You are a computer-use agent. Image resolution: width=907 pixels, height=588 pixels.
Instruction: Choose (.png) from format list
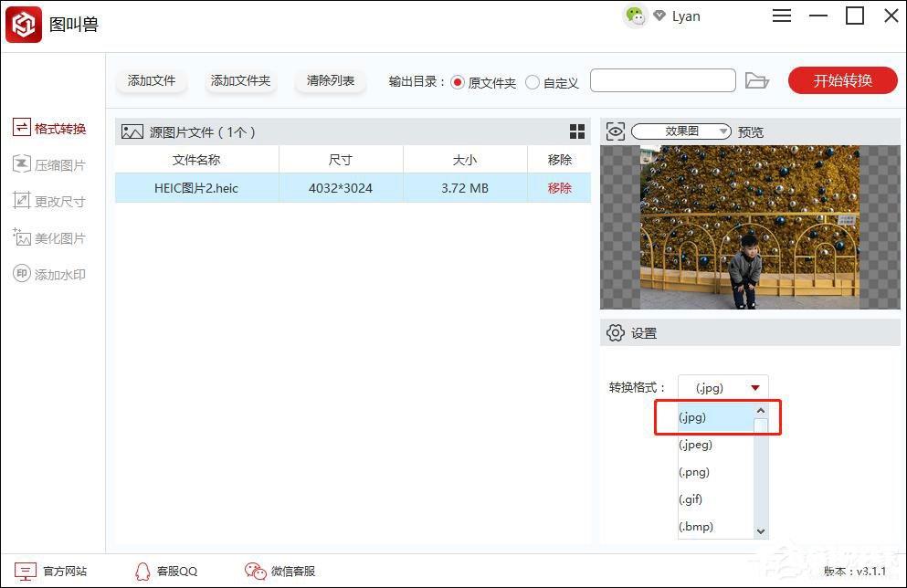coord(715,472)
